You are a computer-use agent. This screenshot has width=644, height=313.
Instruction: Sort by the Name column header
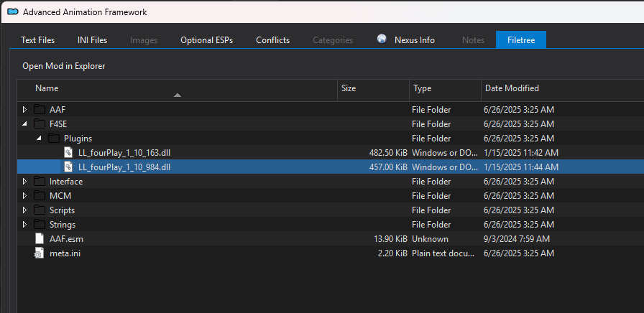click(177, 90)
